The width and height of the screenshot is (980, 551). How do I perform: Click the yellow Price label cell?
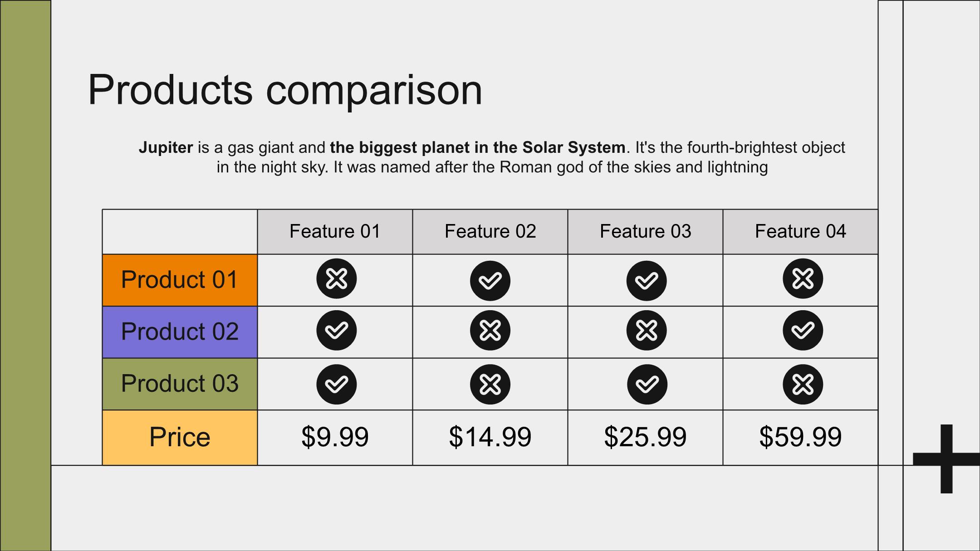tap(180, 438)
